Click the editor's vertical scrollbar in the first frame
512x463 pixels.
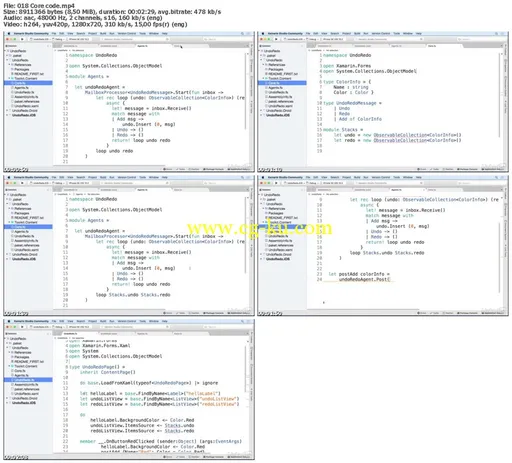pyautogui.click(x=247, y=90)
